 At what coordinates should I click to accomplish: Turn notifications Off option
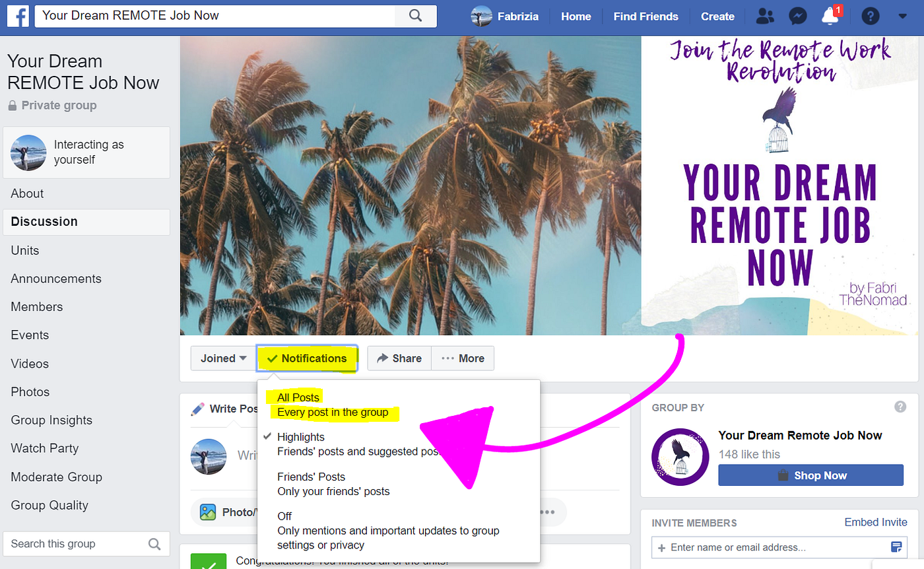[399, 531]
